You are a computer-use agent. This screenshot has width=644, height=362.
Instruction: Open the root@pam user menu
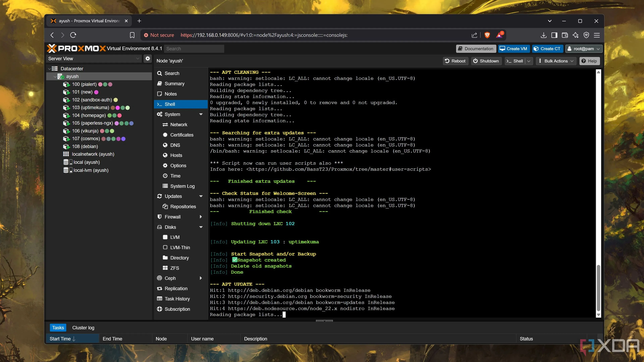pyautogui.click(x=584, y=49)
